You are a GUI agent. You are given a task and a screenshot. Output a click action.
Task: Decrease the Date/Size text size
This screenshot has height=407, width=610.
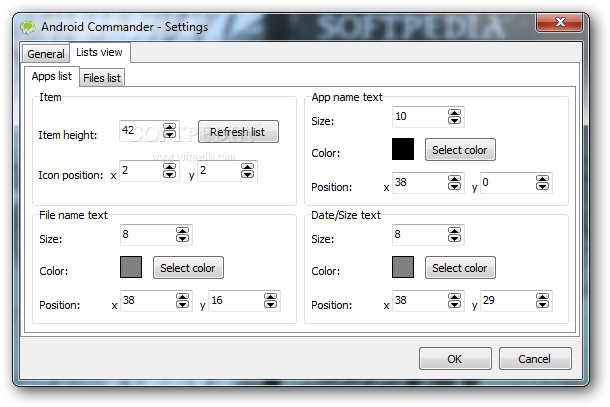click(454, 238)
